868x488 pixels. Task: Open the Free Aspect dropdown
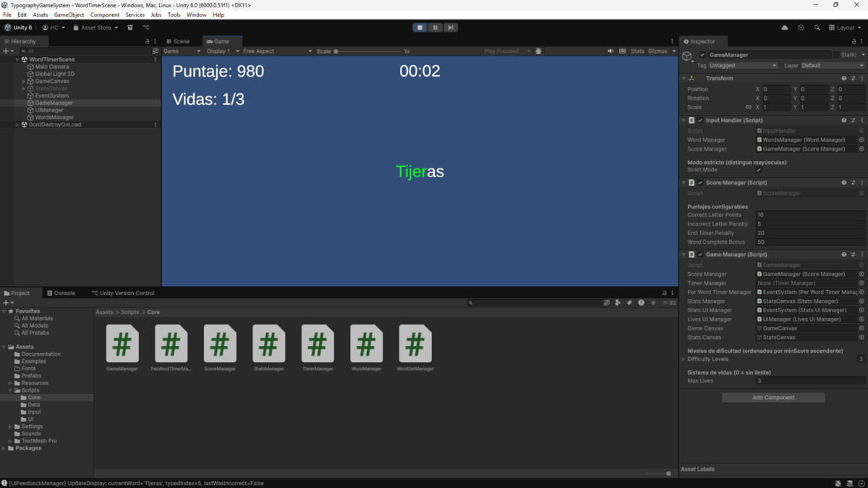click(277, 51)
